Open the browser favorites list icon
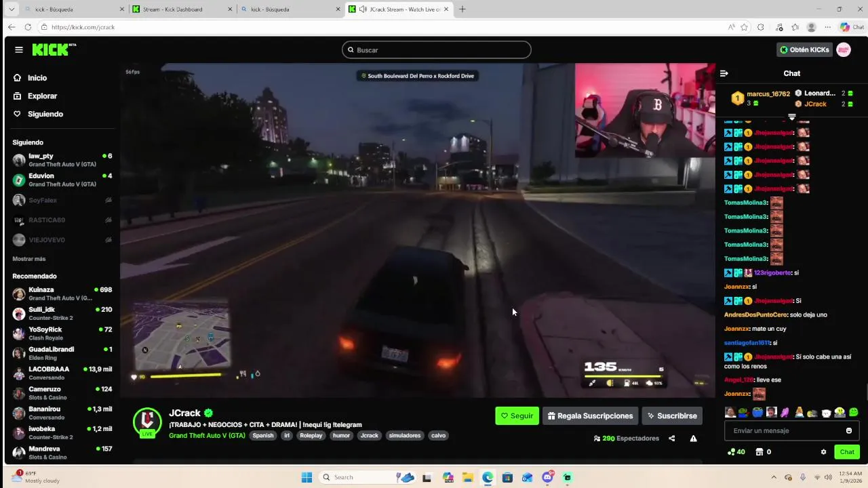This screenshot has height=488, width=868. pos(795,27)
